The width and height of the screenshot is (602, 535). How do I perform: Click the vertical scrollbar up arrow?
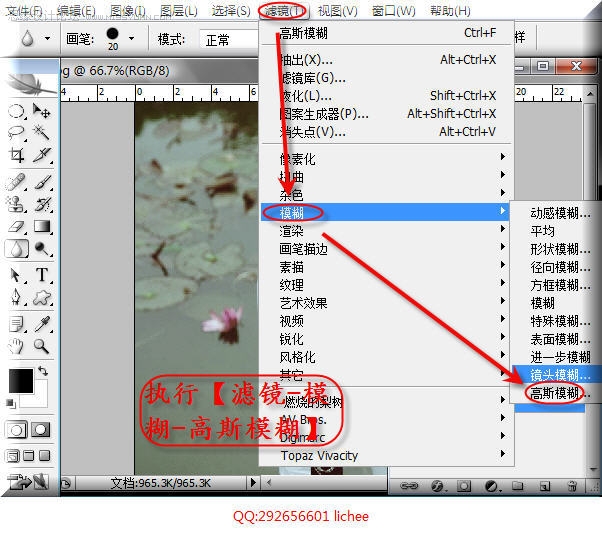(590, 94)
